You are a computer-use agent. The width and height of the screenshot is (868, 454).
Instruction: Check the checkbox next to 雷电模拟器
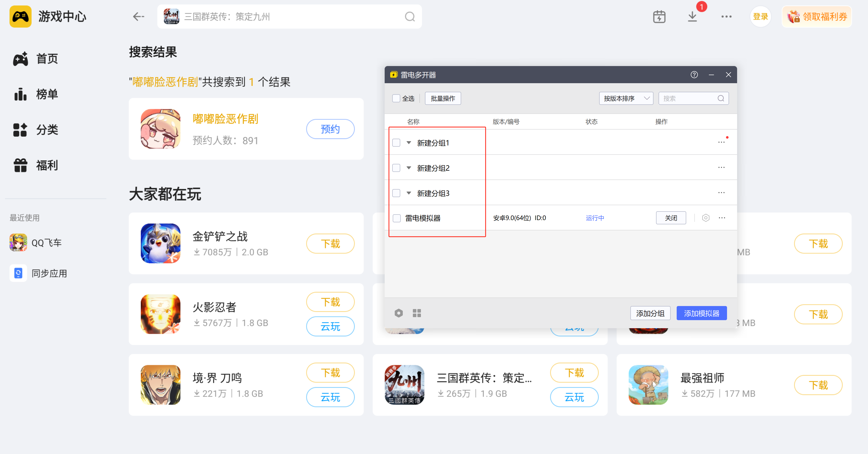(396, 218)
